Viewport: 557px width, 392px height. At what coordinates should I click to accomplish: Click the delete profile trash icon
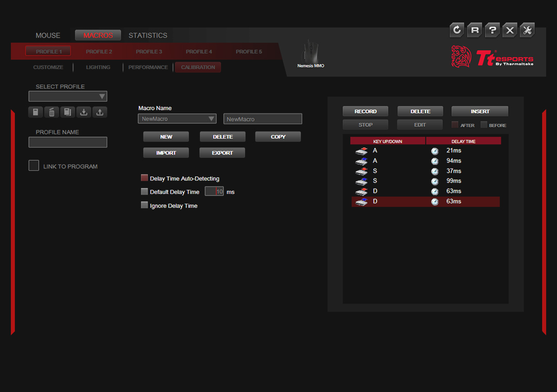coord(52,112)
